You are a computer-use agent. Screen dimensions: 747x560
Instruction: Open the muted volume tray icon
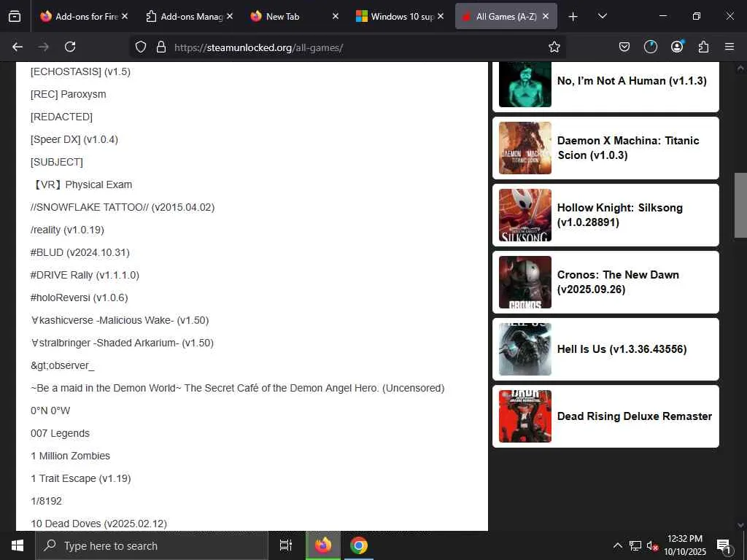point(652,545)
